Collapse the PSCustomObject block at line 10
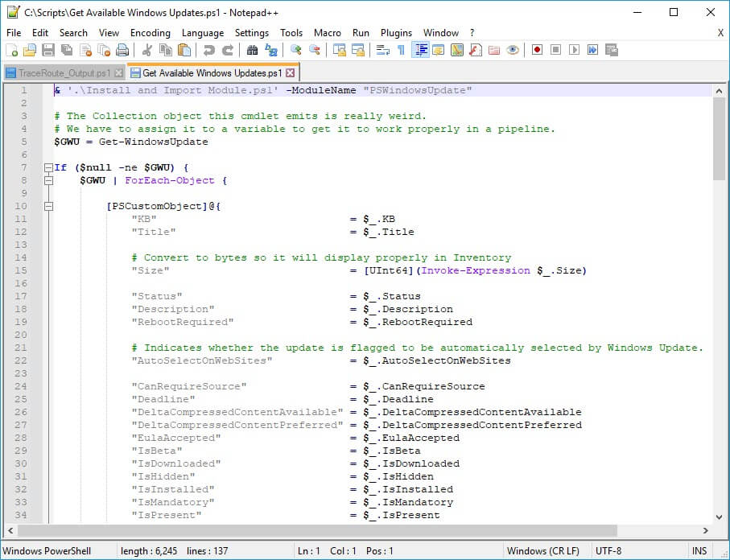Screen dimensions: 730x560 tap(47, 206)
